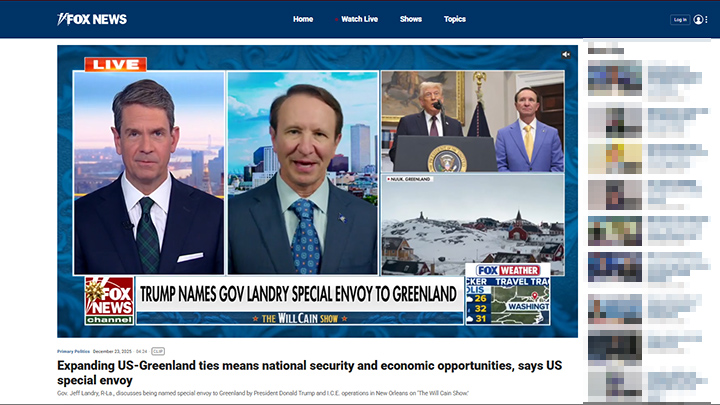Open the sixth sidebar video thumbnail
This screenshot has width=720, height=405.
pos(614,268)
